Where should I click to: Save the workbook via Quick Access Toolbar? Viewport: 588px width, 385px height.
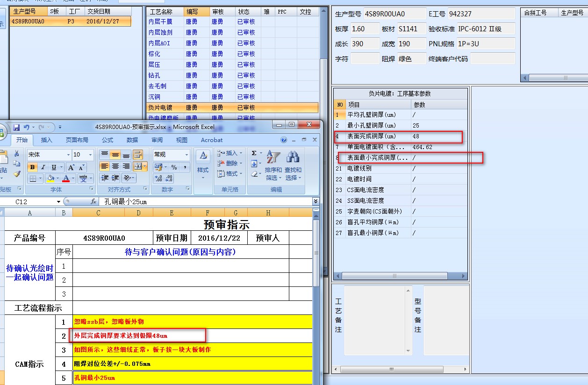16,127
